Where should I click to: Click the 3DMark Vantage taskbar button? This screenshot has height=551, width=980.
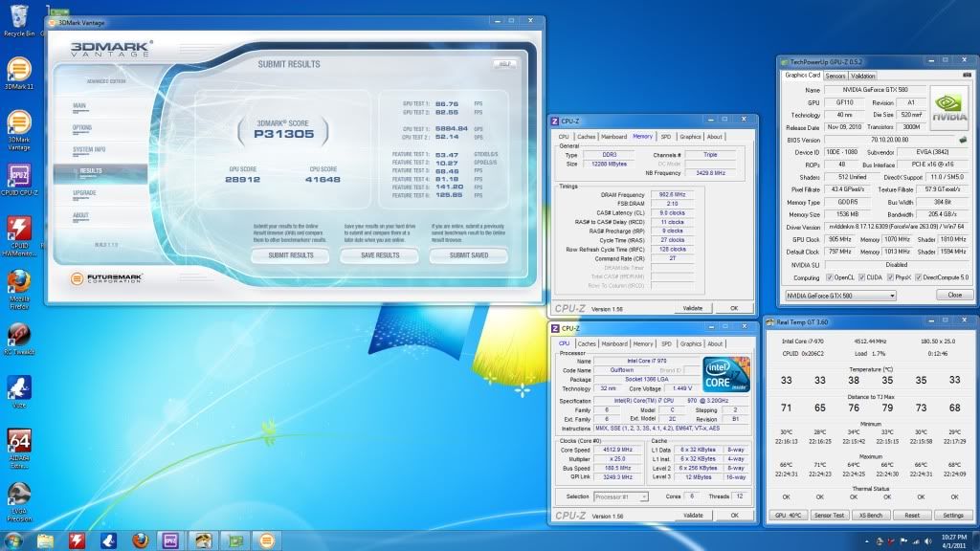click(x=267, y=540)
